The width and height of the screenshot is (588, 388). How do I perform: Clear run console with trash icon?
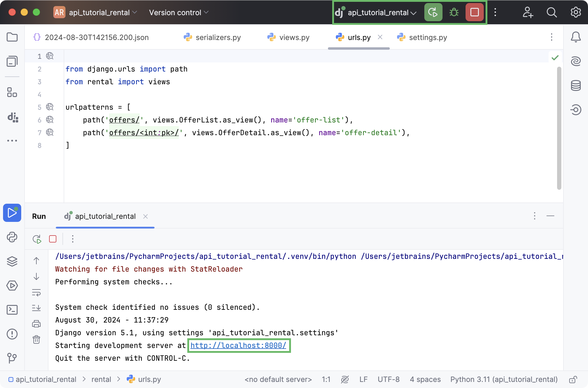click(36, 339)
